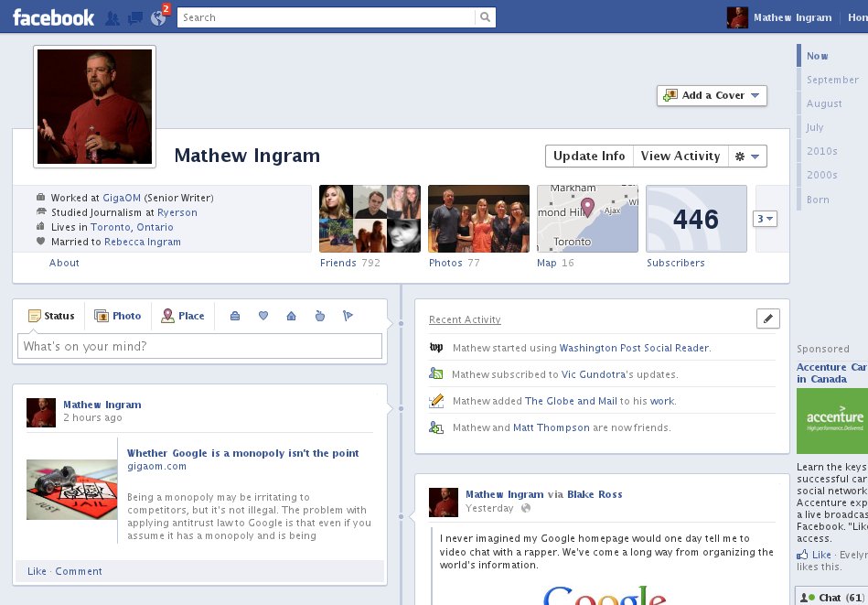Select the Relationship heart icon

click(x=263, y=316)
